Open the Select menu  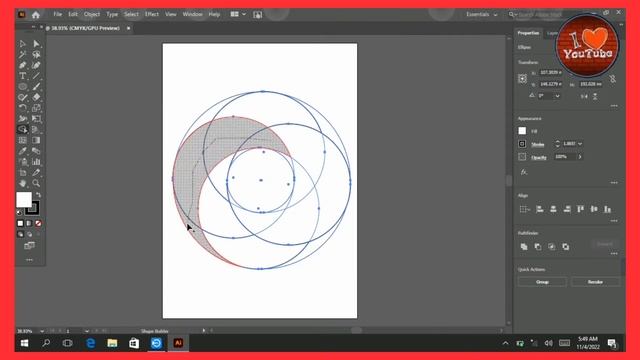[131, 14]
